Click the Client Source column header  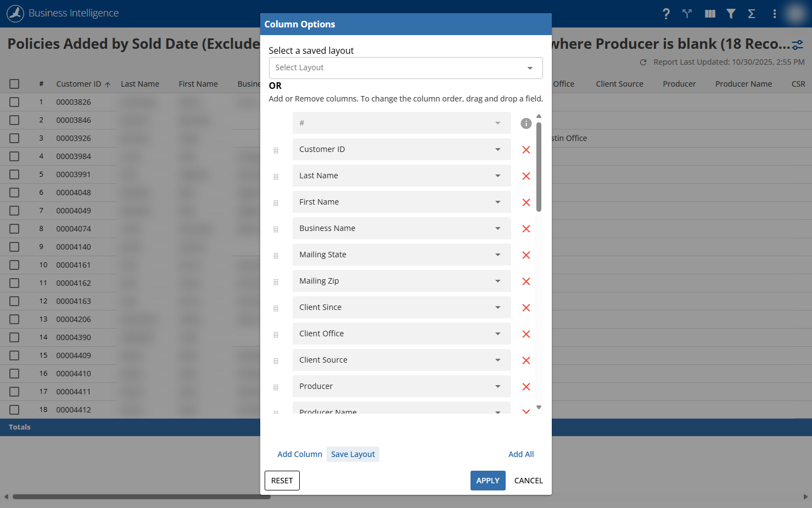(619, 84)
